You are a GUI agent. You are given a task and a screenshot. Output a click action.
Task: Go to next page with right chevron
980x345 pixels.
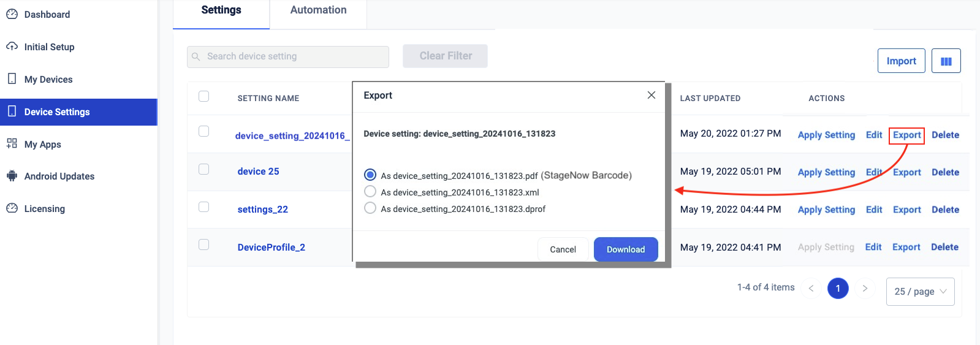click(865, 289)
